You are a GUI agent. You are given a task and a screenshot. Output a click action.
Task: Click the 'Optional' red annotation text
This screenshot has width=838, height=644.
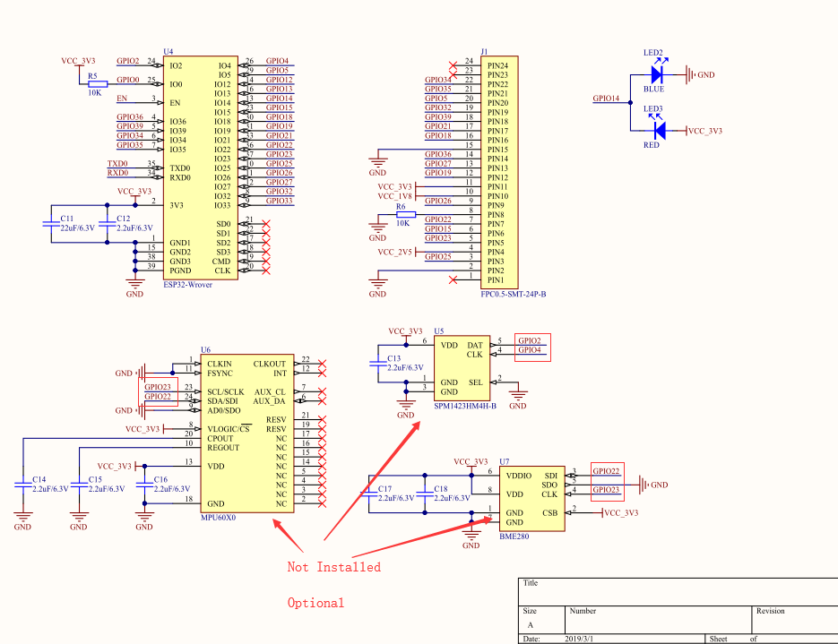tap(315, 603)
